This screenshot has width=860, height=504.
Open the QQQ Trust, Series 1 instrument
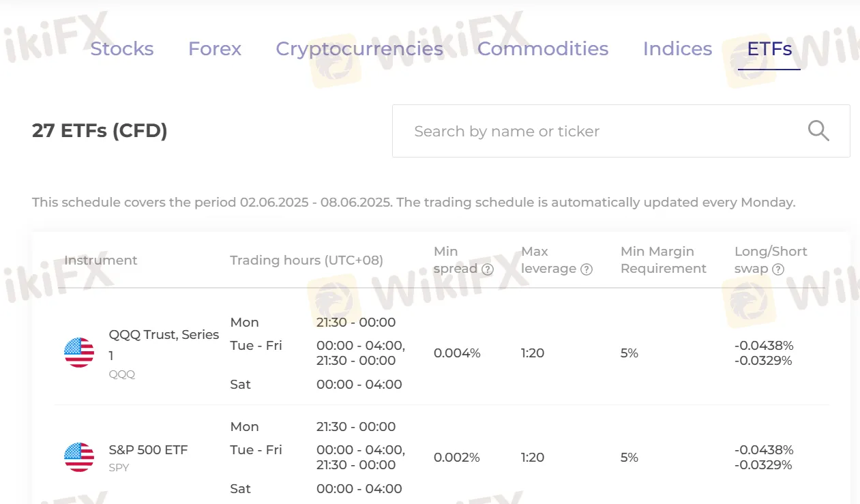(x=164, y=345)
